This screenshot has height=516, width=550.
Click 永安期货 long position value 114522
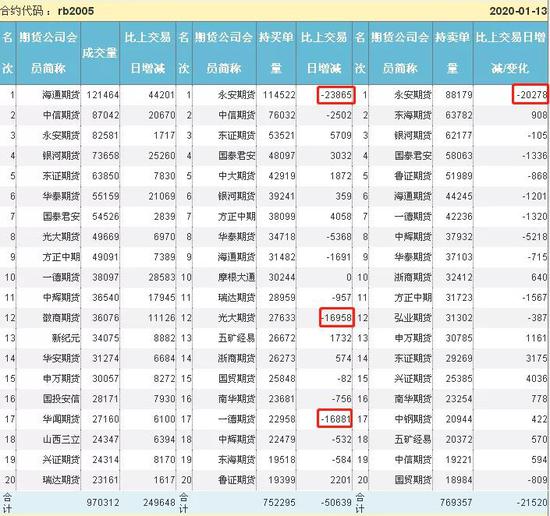coord(279,95)
